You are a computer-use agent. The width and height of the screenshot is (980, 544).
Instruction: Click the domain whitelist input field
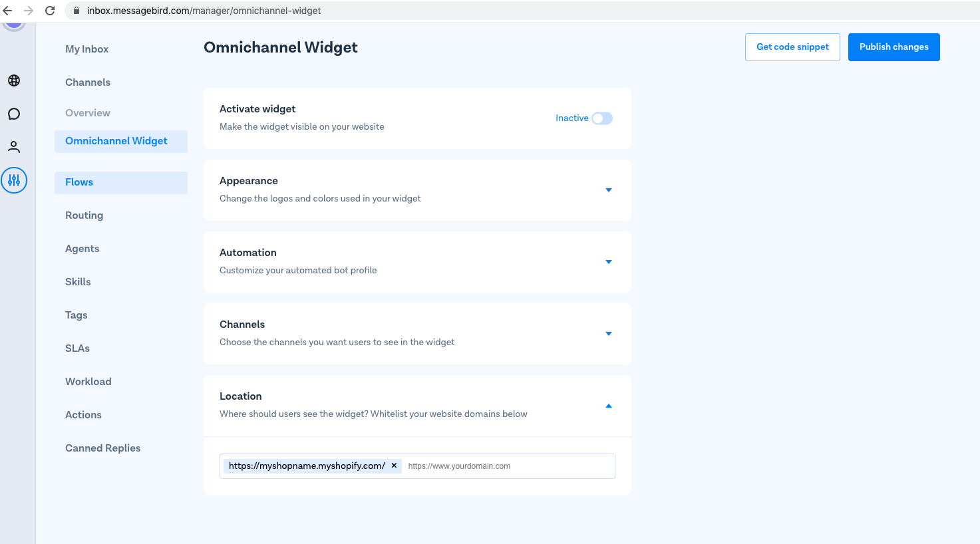click(506, 466)
